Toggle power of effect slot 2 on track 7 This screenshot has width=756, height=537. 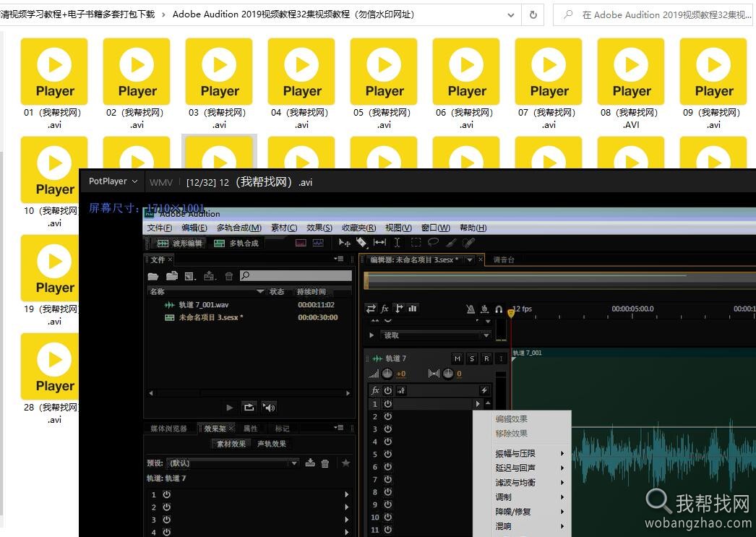click(388, 416)
